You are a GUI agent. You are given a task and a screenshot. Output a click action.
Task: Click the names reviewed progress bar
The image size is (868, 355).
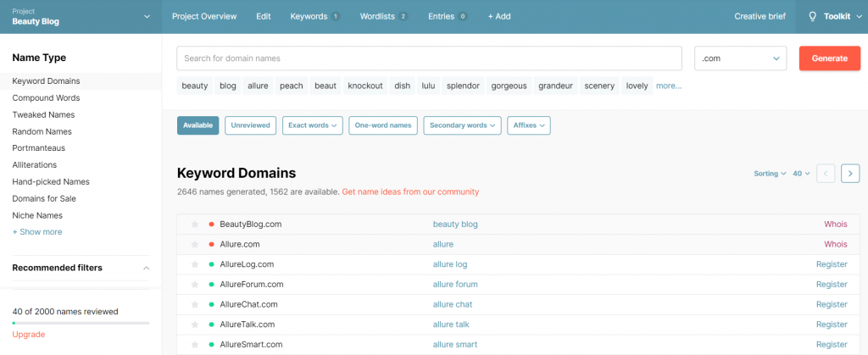[81, 323]
